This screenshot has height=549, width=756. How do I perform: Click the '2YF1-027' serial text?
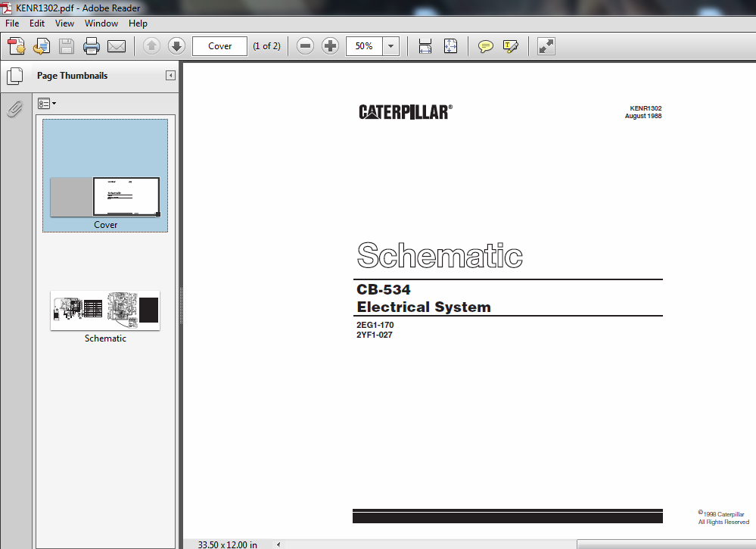click(x=374, y=335)
